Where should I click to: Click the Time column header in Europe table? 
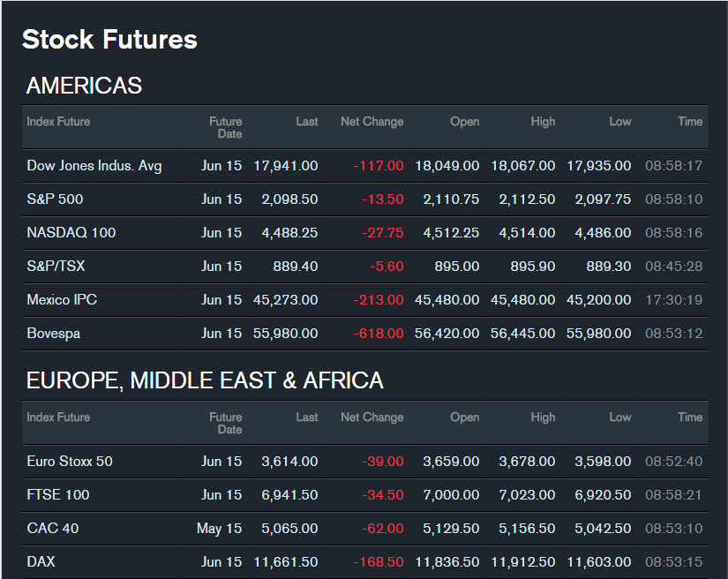pyautogui.click(x=689, y=417)
